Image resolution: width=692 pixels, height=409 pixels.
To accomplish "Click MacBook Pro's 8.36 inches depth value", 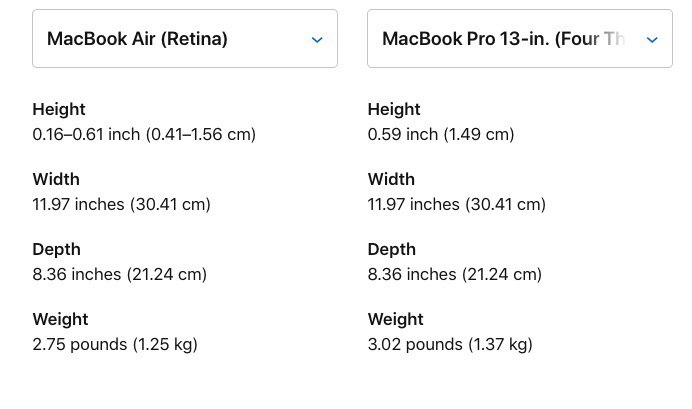I will [455, 274].
